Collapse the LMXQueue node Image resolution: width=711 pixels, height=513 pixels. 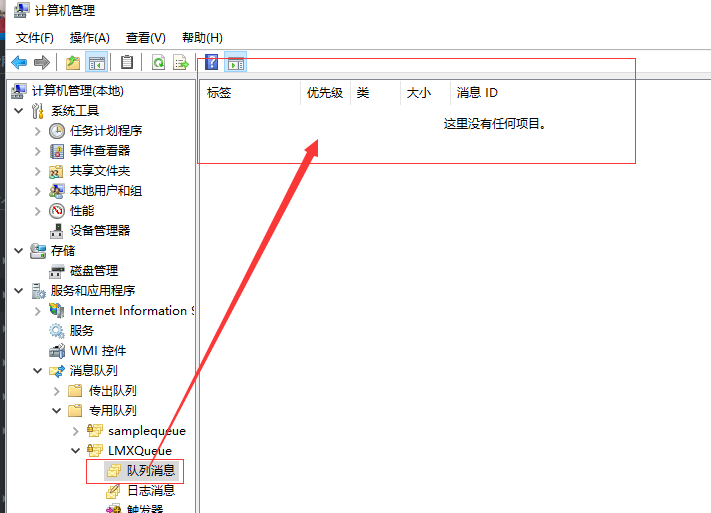pyautogui.click(x=76, y=450)
